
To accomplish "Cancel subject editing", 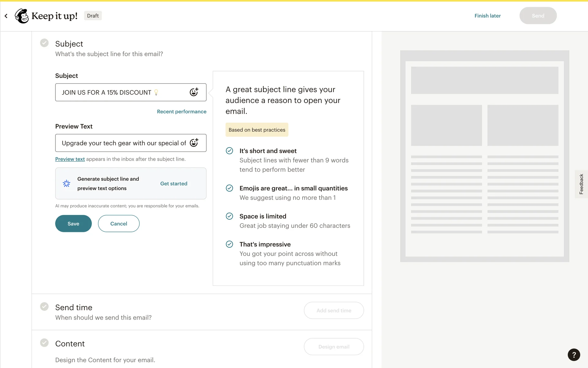I will click(x=119, y=224).
